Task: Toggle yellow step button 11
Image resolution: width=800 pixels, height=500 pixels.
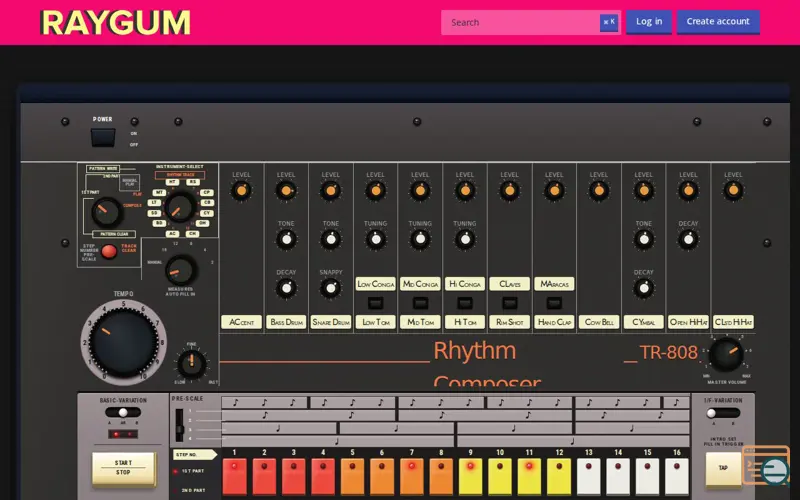Action: pyautogui.click(x=530, y=476)
